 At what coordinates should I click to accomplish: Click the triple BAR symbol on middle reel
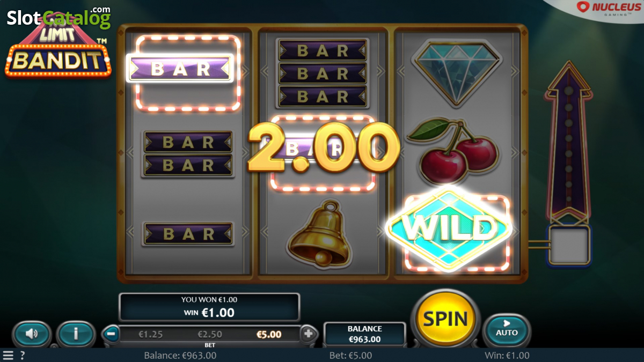(323, 73)
